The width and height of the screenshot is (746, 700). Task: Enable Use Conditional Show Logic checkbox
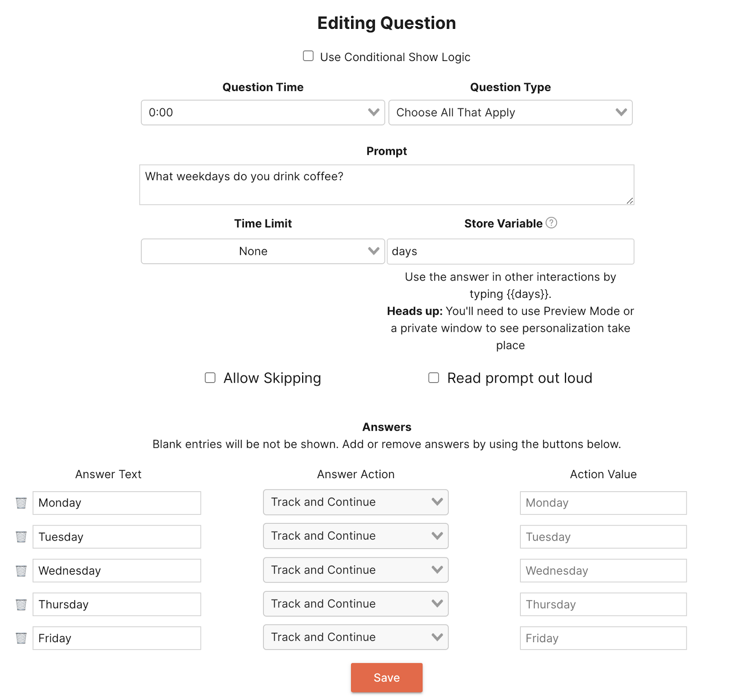[x=308, y=56]
